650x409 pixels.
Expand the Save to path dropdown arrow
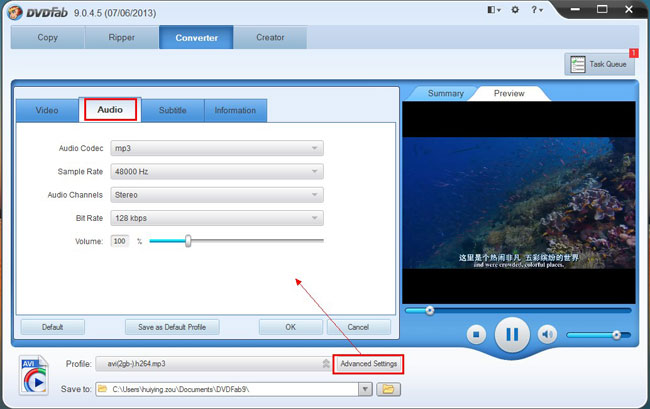pos(365,389)
